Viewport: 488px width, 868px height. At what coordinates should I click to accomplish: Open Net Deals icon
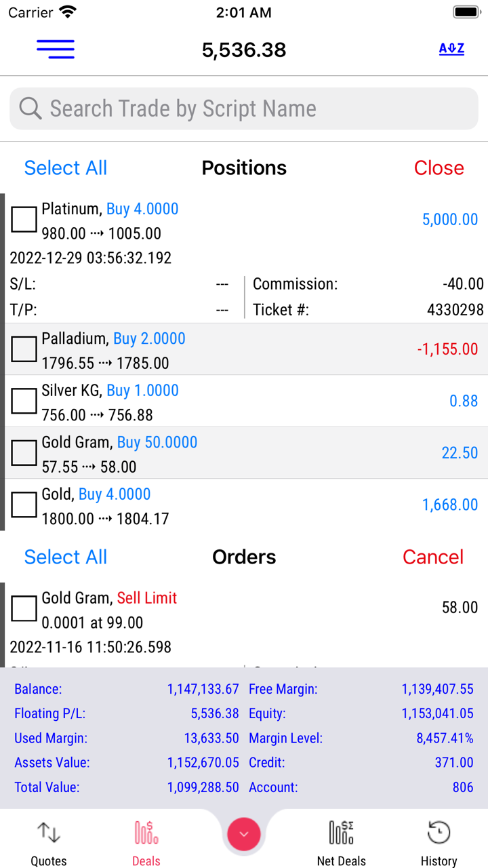pos(341,832)
